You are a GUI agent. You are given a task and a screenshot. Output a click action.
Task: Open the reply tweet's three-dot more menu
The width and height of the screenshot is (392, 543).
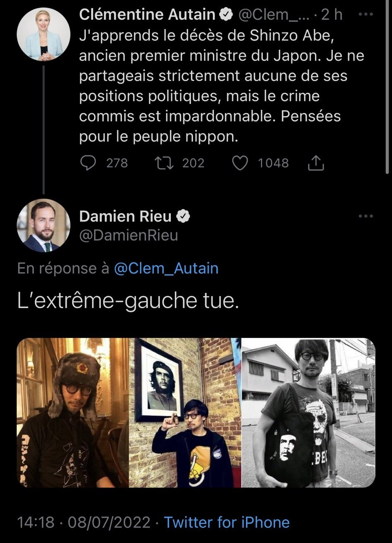(365, 216)
